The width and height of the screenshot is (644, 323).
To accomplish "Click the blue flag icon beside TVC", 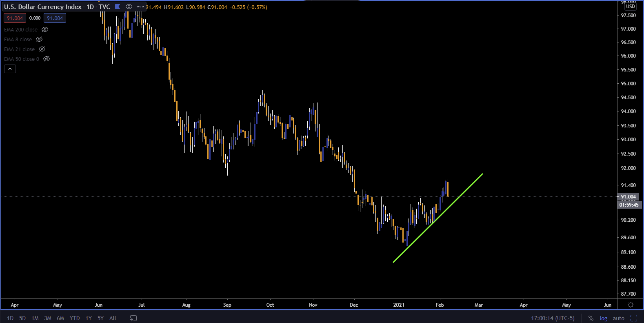I will 118,7.
